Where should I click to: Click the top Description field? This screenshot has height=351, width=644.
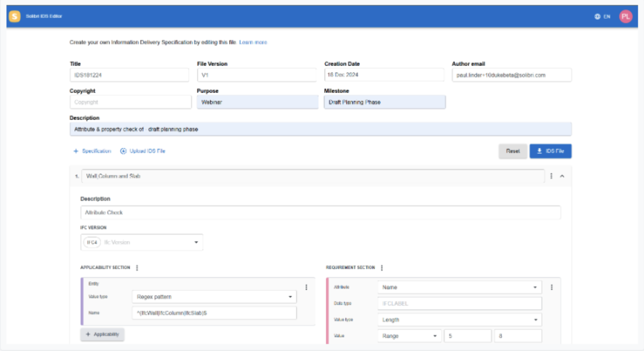point(320,129)
